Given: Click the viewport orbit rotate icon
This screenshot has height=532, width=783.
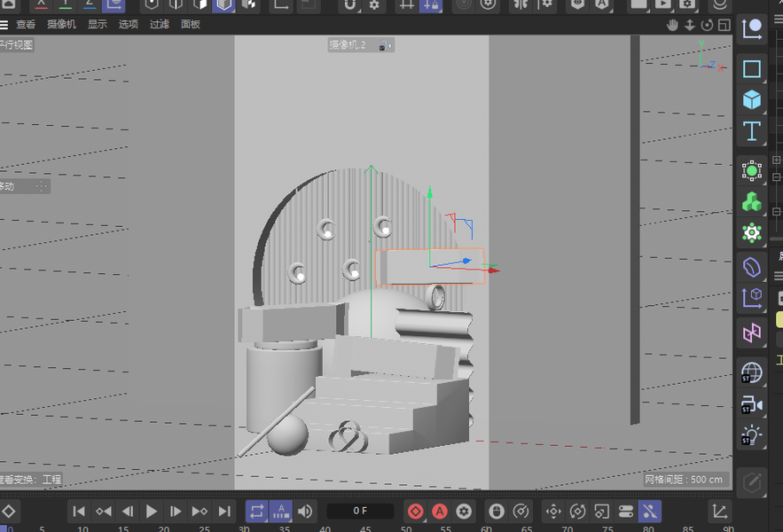Looking at the screenshot, I should coord(707,25).
